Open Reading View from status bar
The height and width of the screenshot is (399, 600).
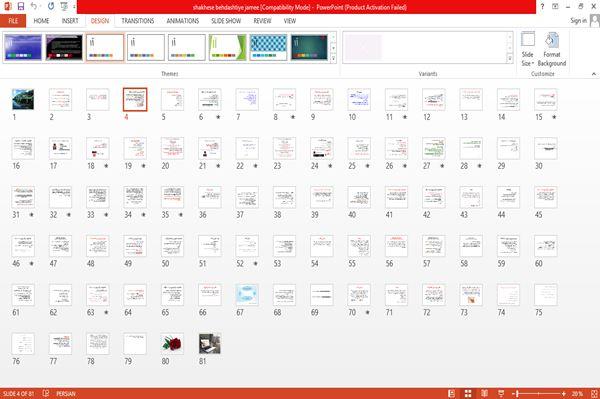(484, 394)
